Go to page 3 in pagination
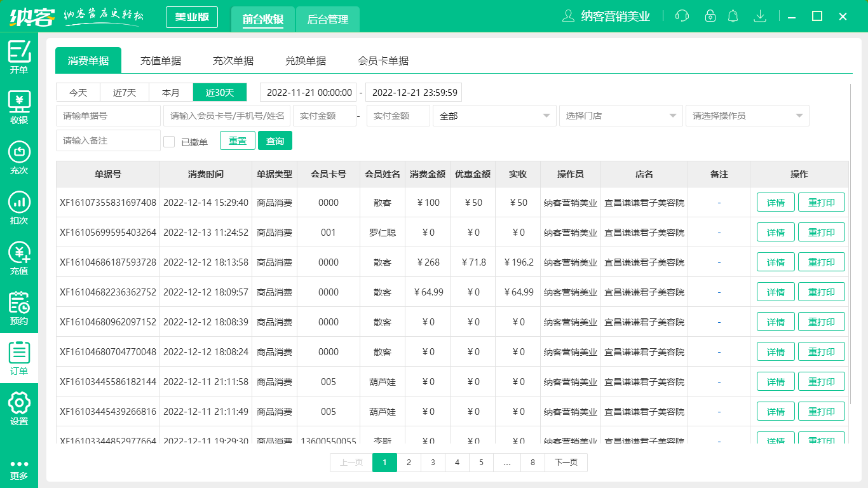The height and width of the screenshot is (488, 868). click(x=433, y=463)
